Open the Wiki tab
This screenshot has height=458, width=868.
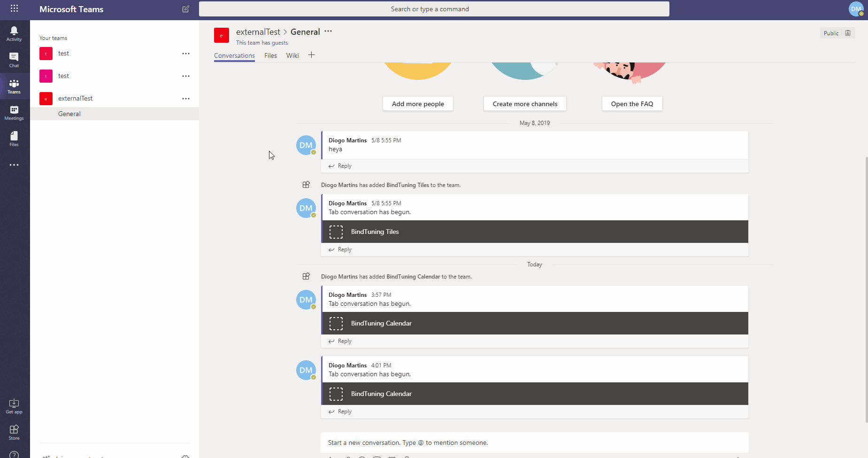click(292, 55)
